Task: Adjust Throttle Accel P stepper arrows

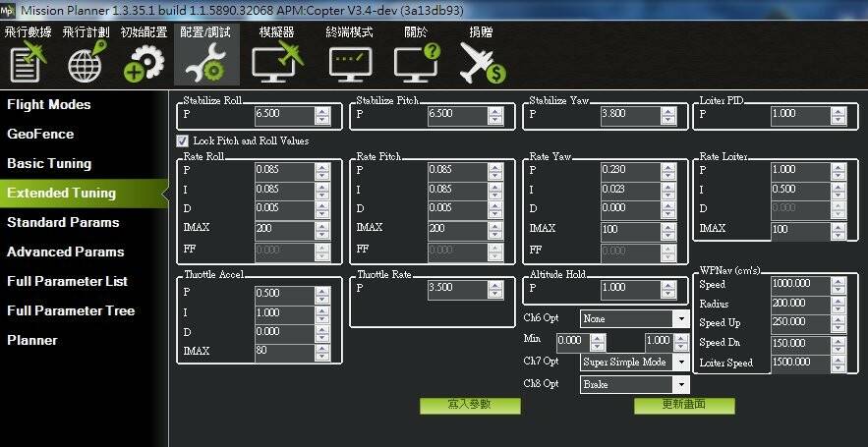Action: pyautogui.click(x=322, y=295)
